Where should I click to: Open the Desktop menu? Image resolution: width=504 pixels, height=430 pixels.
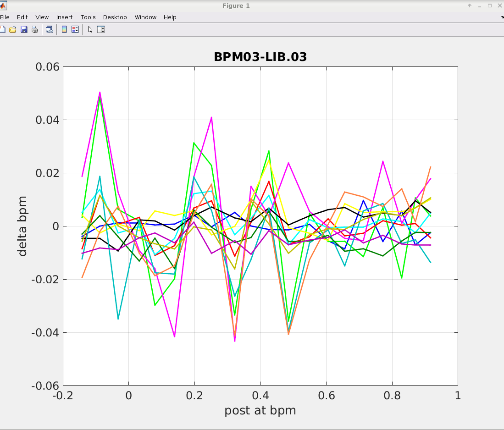pyautogui.click(x=115, y=17)
